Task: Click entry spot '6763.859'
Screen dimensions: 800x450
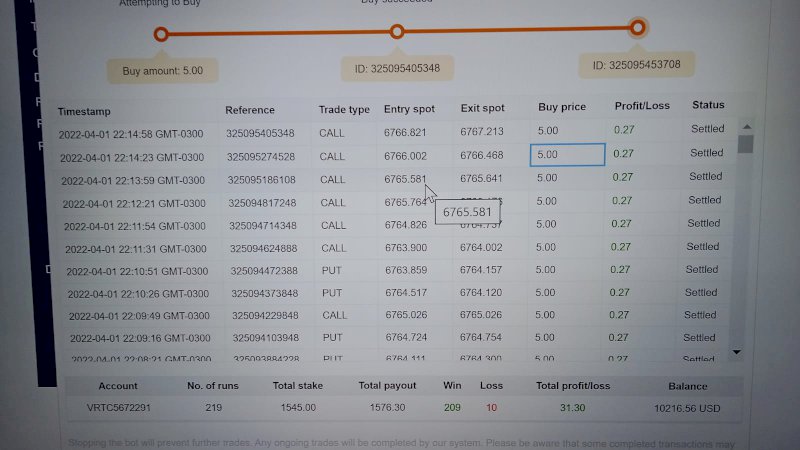Action: click(x=406, y=270)
